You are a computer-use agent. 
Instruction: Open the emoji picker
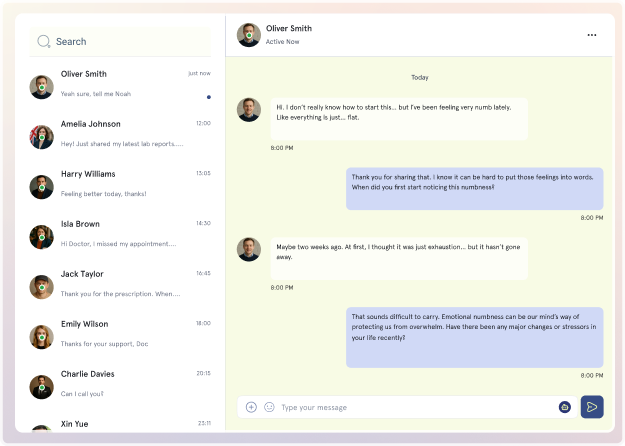click(x=269, y=407)
